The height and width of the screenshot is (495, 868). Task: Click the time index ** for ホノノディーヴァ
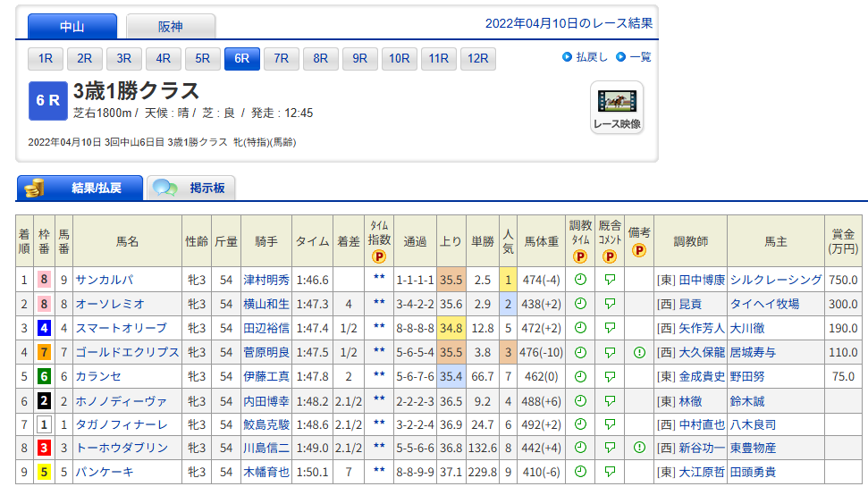[x=379, y=400]
